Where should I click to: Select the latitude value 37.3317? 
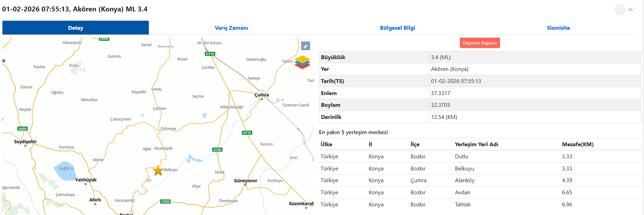pyautogui.click(x=440, y=93)
